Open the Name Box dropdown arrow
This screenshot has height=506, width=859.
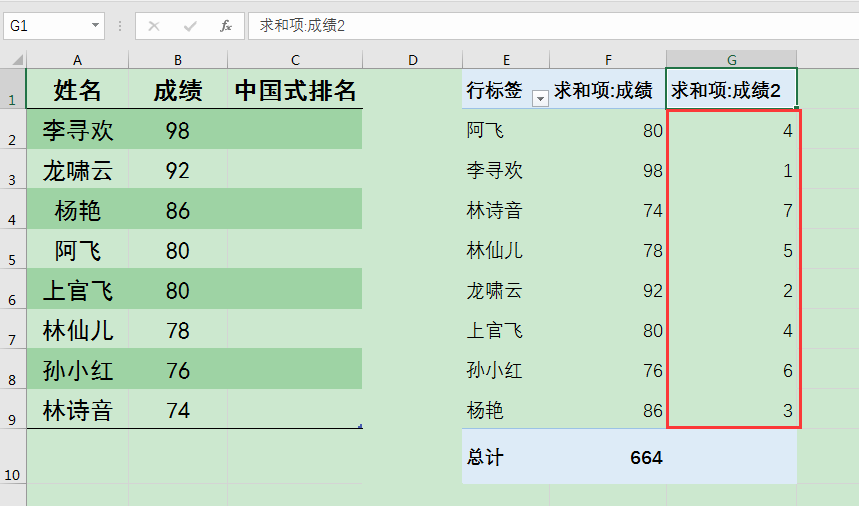pyautogui.click(x=95, y=25)
